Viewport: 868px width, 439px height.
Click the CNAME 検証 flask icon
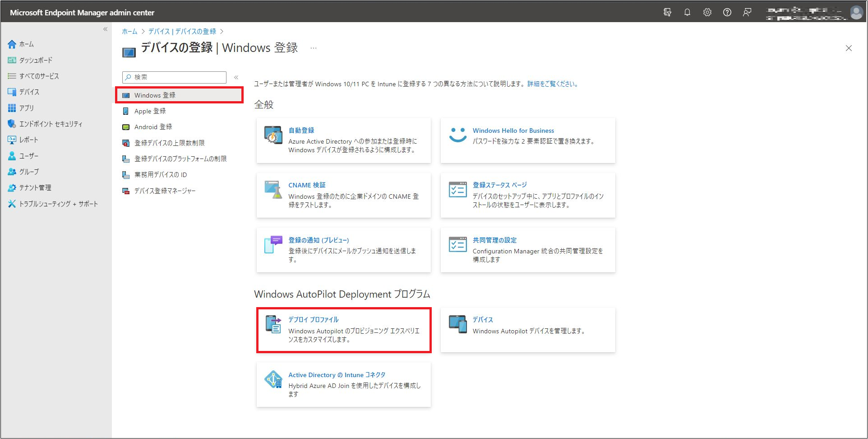click(x=273, y=190)
